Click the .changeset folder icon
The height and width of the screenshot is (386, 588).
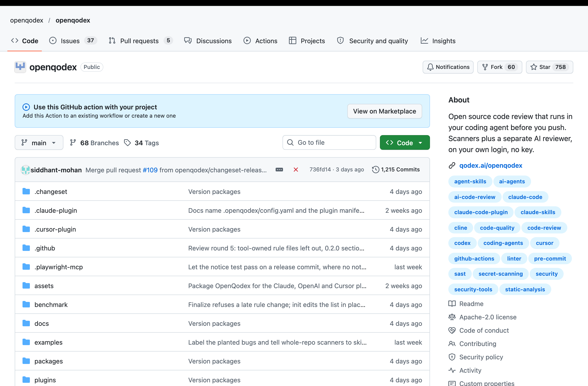click(26, 192)
